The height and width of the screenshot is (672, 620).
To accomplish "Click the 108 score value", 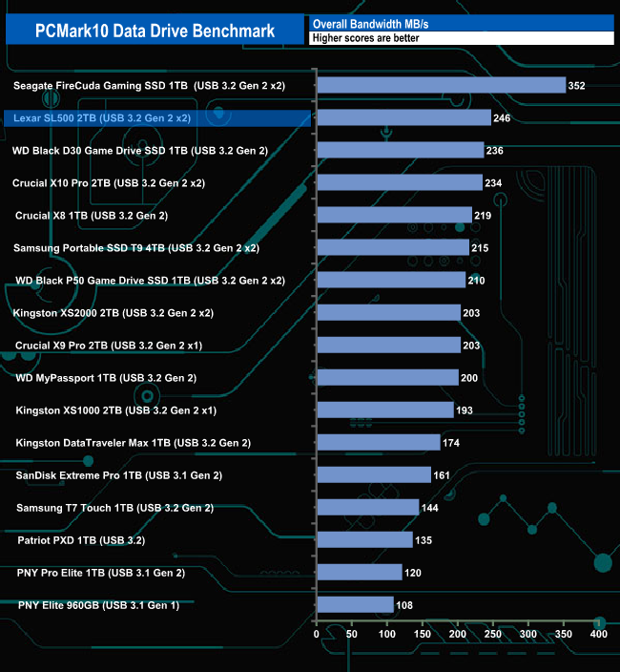I will click(x=404, y=605).
